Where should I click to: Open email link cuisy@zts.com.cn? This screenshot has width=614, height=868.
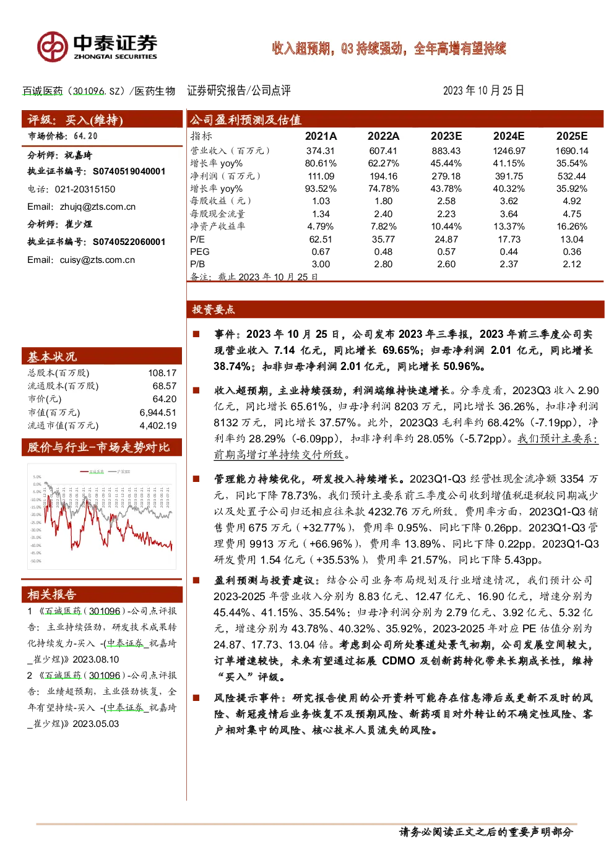97,260
